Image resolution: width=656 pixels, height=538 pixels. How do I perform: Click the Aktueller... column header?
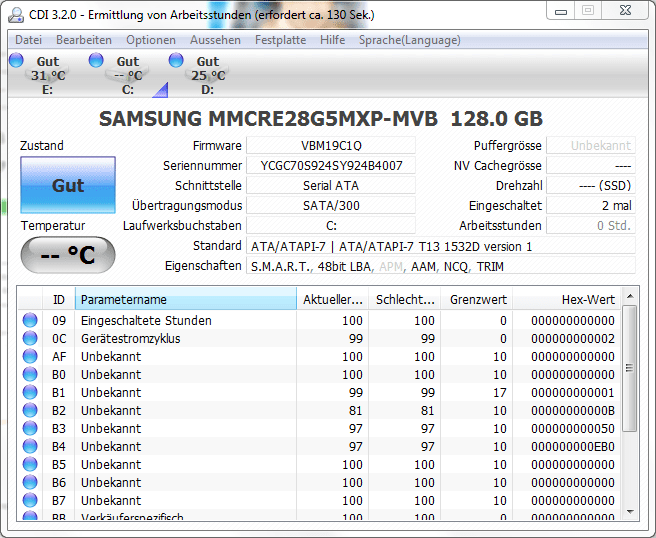[333, 300]
